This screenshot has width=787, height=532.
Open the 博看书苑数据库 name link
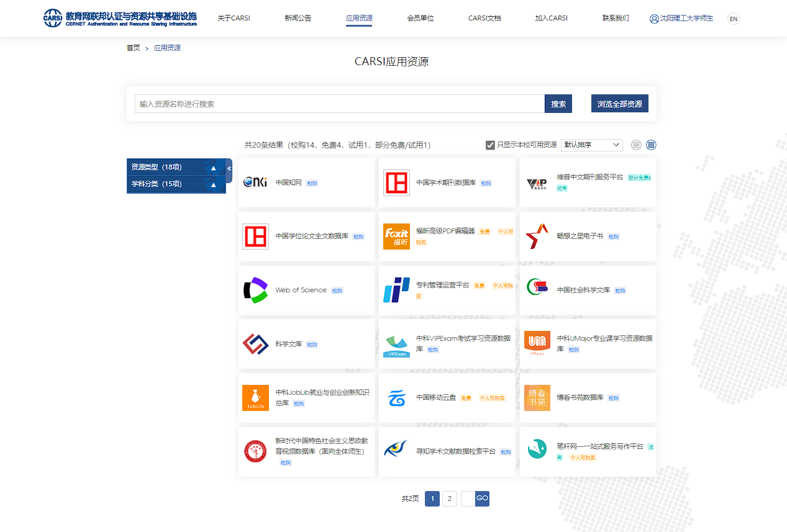click(x=580, y=397)
